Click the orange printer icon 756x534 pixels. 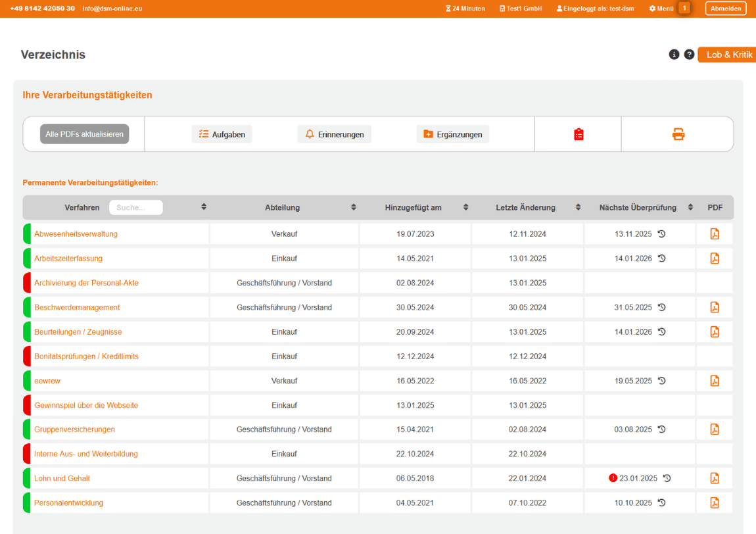(678, 134)
